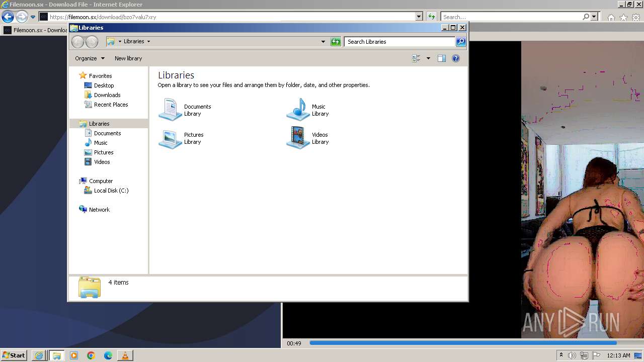The height and width of the screenshot is (362, 644).
Task: Open Documents in the navigation tree
Action: click(107, 133)
